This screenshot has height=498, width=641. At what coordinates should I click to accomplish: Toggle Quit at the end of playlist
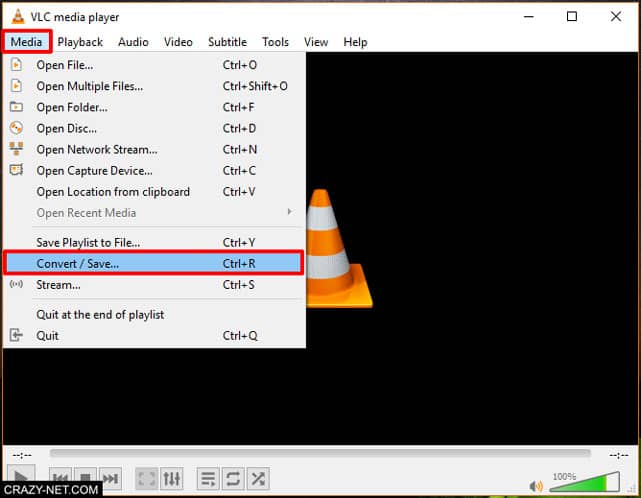coord(154,314)
